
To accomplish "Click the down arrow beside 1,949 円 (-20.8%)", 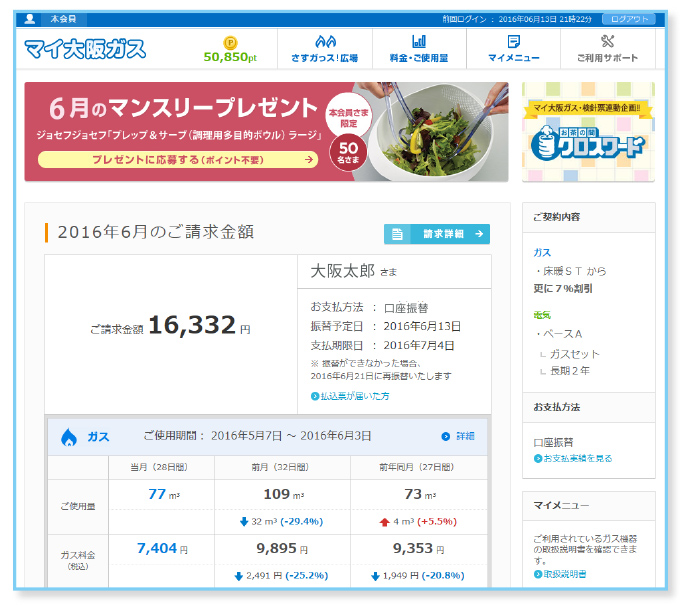I will tap(376, 576).
